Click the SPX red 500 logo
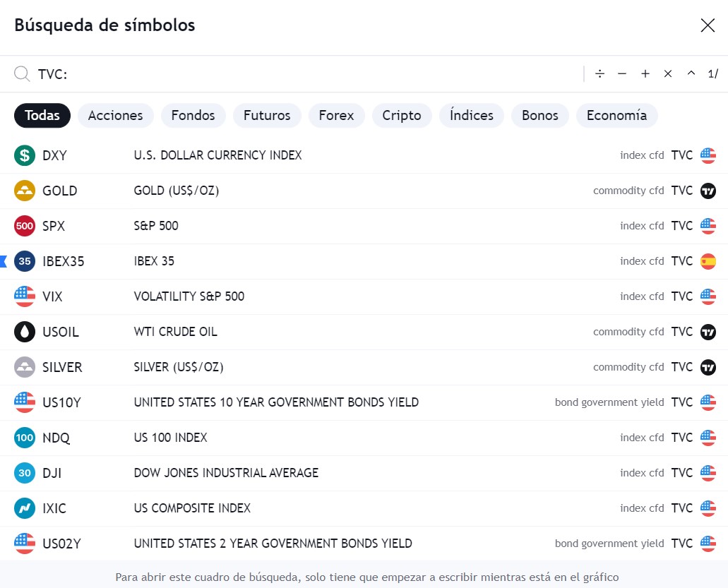The width and height of the screenshot is (728, 588). 25,226
